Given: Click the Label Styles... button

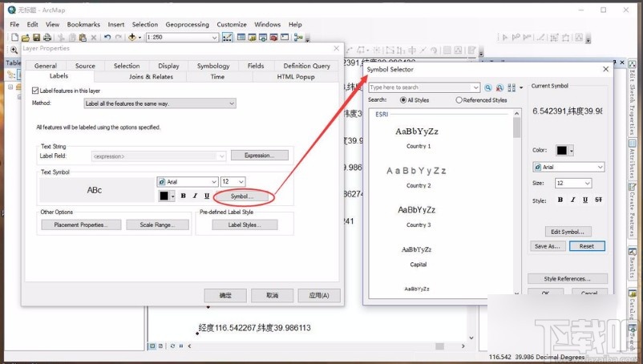Looking at the screenshot, I should coord(245,224).
